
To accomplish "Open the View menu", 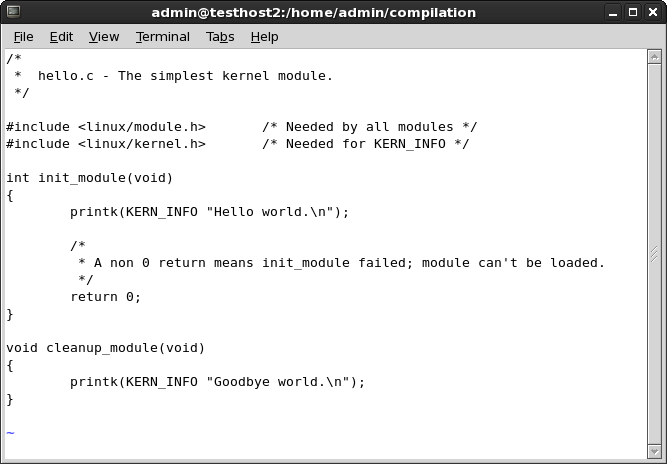I will [104, 37].
